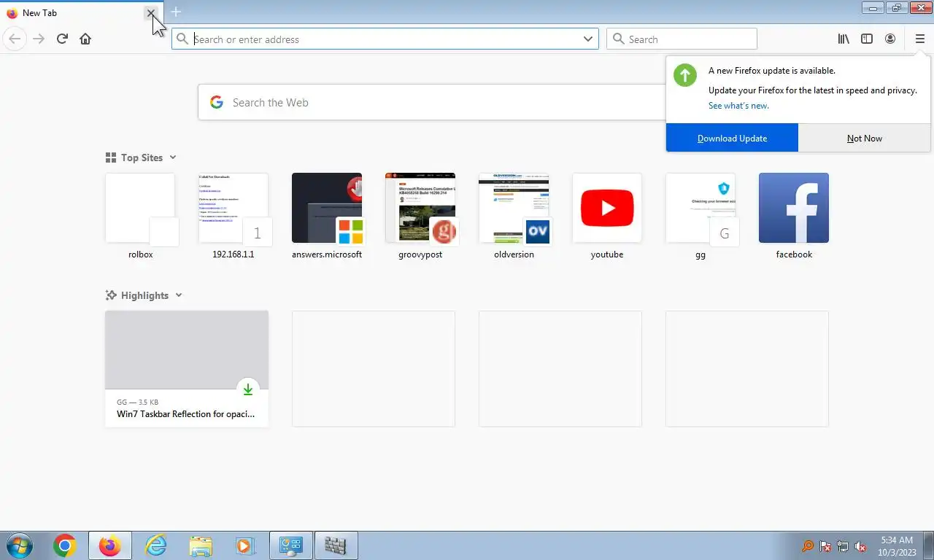Viewport: 934px width, 560px height.
Task: Go back with the back arrow
Action: [15, 39]
